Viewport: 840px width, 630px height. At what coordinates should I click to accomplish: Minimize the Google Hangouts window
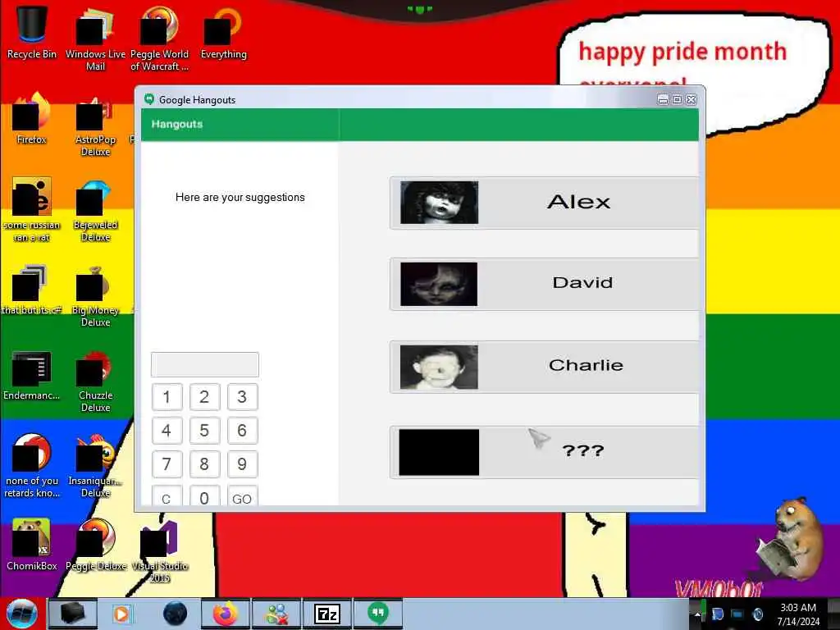(663, 99)
